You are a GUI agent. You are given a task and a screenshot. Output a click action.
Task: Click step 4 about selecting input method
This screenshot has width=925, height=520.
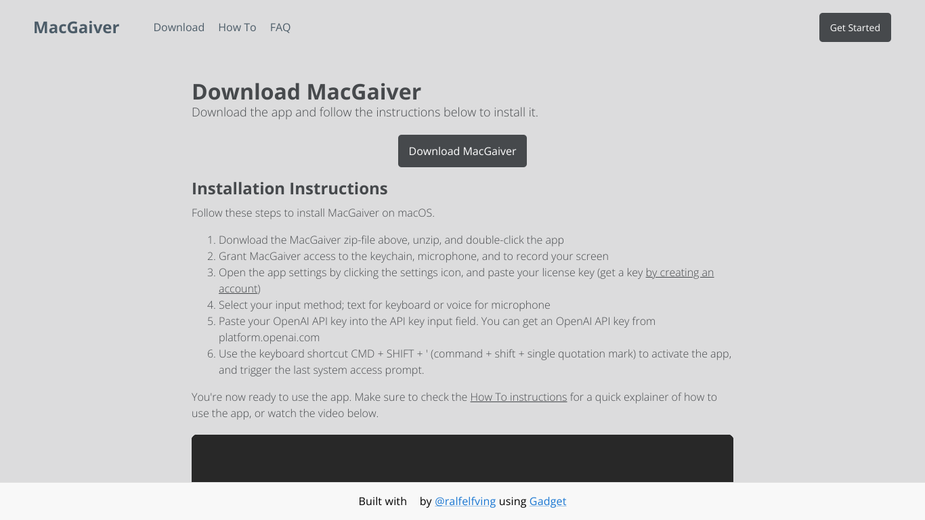coord(384,305)
